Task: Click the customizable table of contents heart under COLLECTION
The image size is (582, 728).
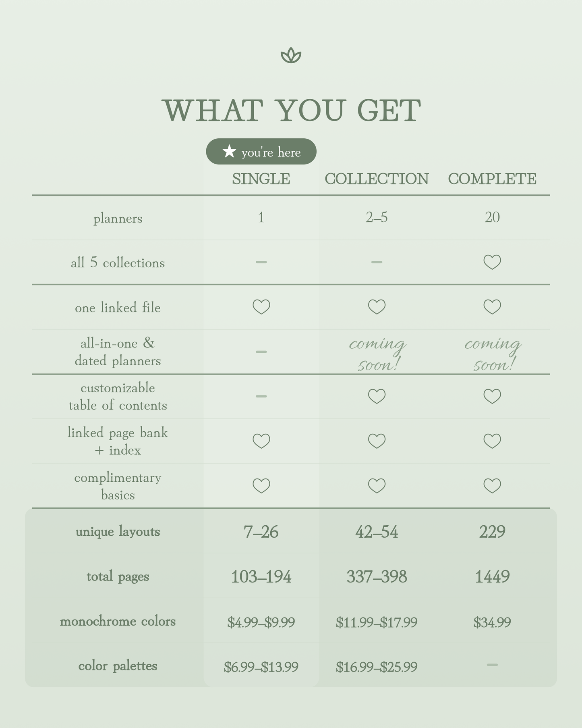Action: pos(377,396)
